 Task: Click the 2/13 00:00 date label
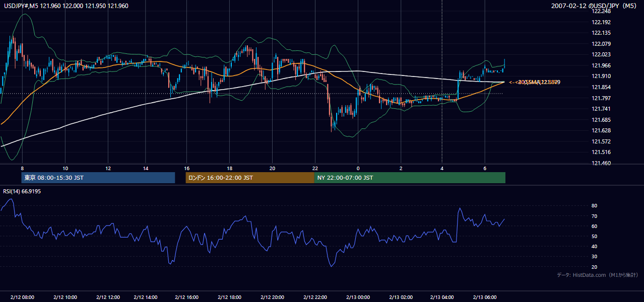click(x=358, y=297)
